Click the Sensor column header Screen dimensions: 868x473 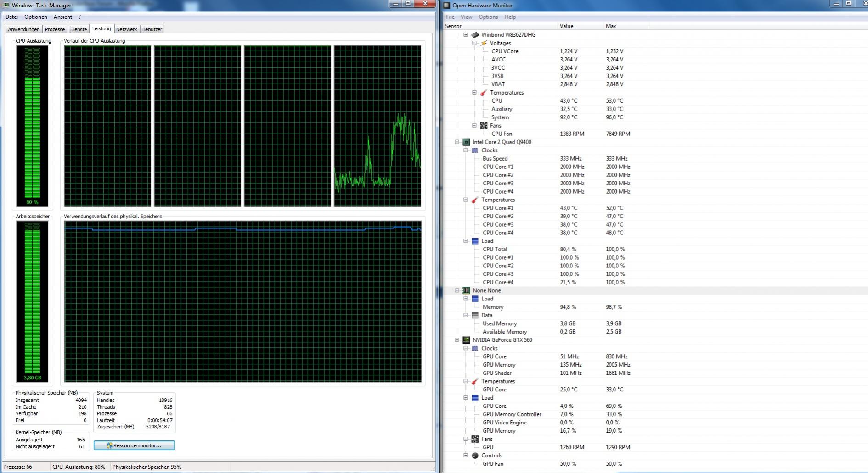pos(500,26)
